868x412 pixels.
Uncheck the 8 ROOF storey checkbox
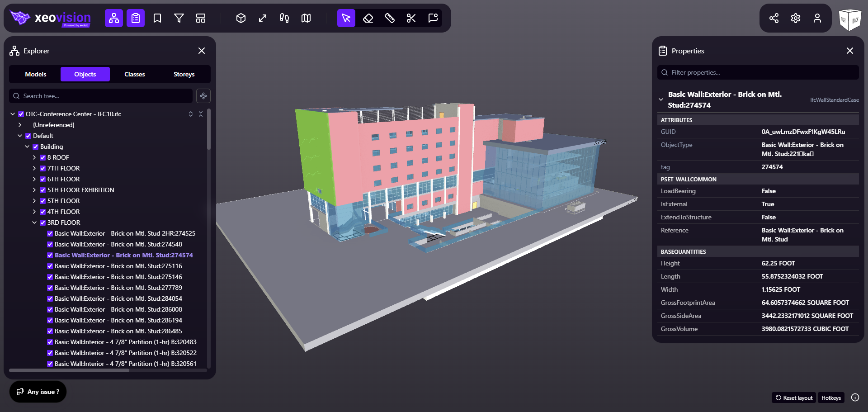(42, 157)
